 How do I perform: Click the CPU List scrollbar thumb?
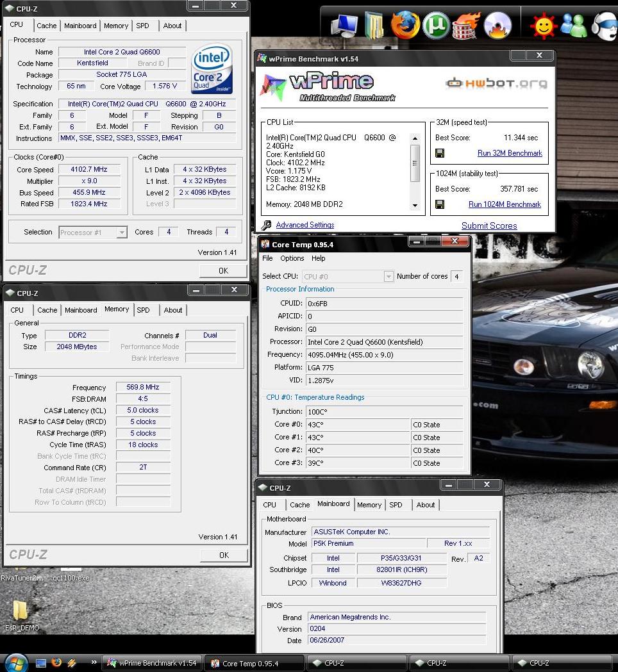click(415, 163)
